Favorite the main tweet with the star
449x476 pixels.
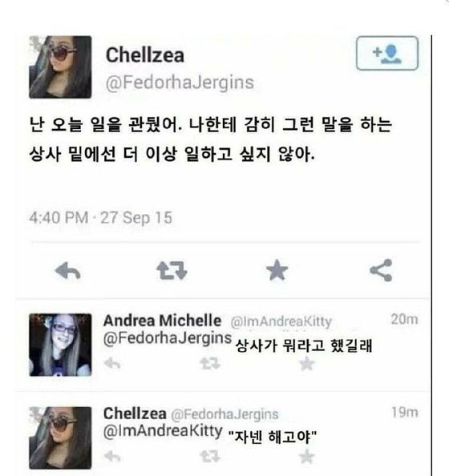pos(277,270)
